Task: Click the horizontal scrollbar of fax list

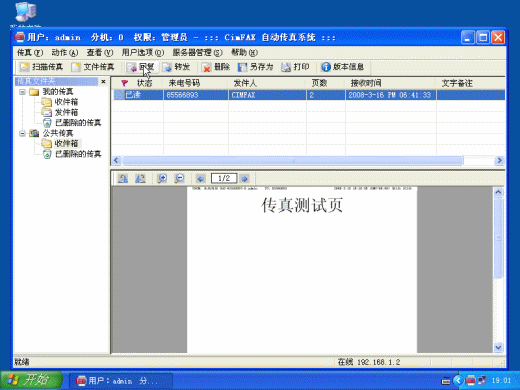Action: 293,161
